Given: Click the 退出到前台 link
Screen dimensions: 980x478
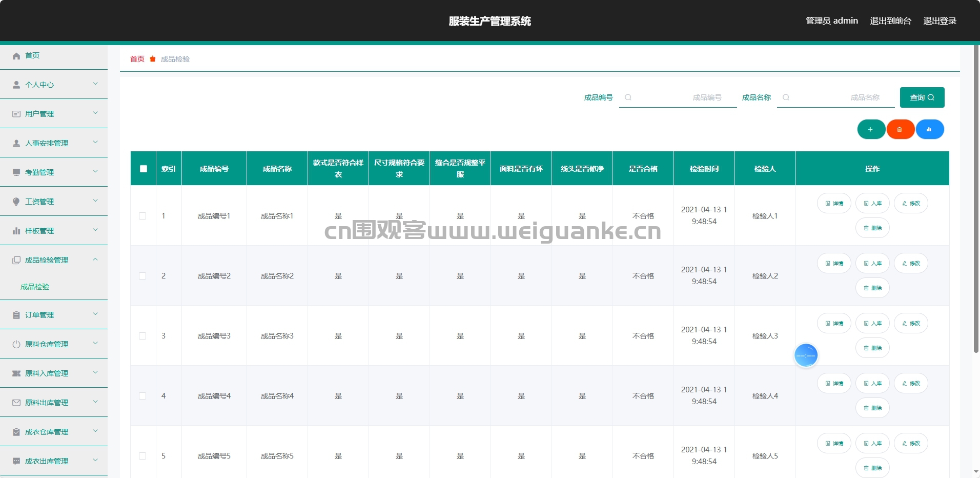Looking at the screenshot, I should click(891, 21).
